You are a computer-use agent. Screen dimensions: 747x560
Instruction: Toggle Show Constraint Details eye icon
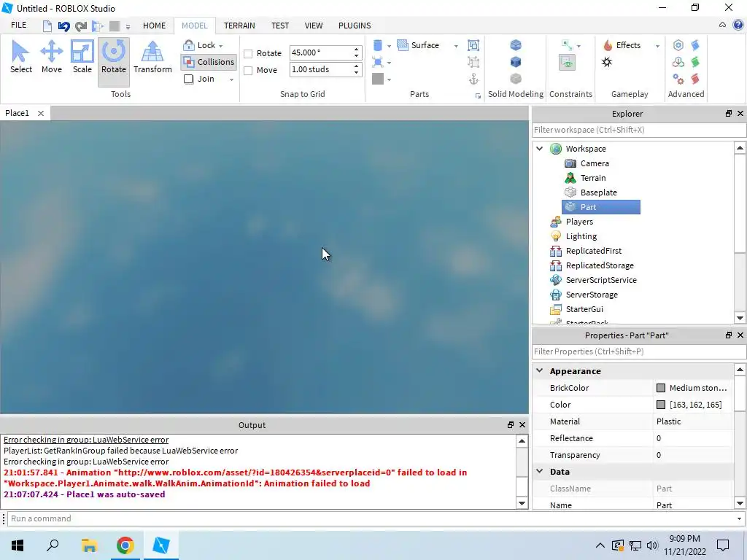(567, 63)
